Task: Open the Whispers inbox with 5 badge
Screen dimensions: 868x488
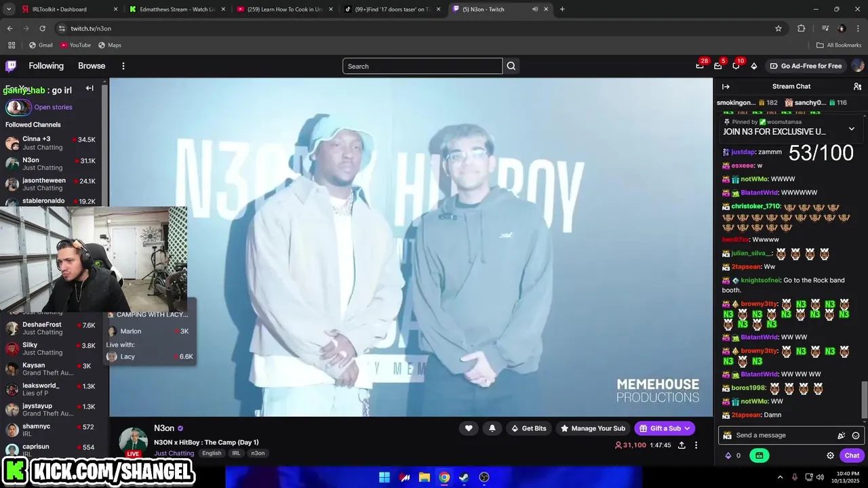Action: click(x=718, y=66)
